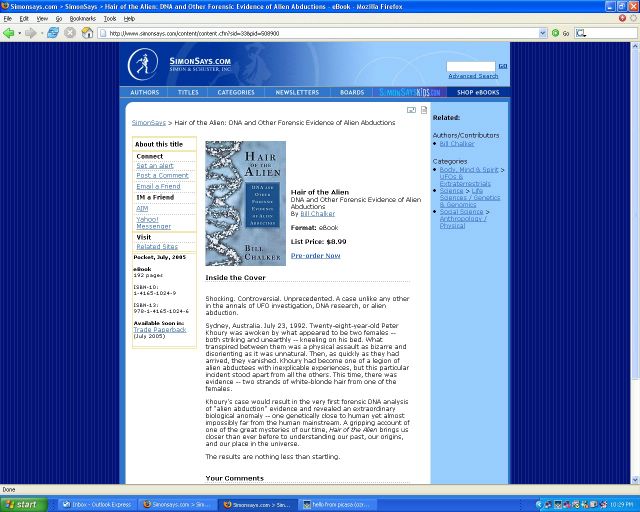Click the Stop loading icon
This screenshot has width=640, height=512.
coord(70,33)
